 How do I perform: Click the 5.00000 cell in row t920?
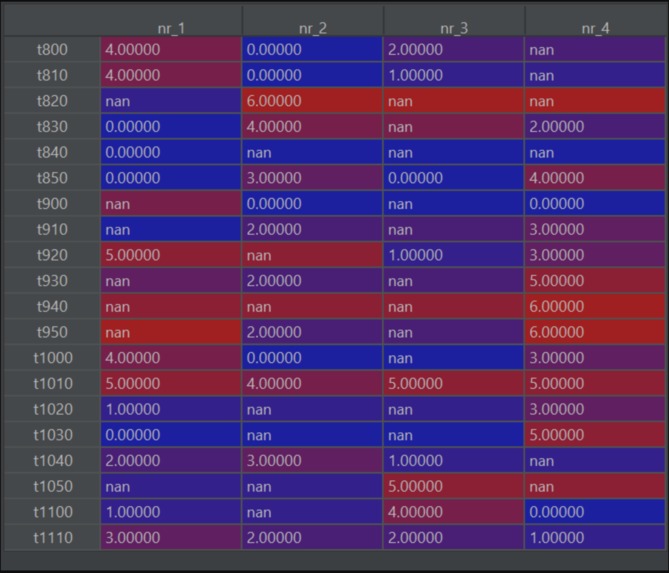[171, 255]
